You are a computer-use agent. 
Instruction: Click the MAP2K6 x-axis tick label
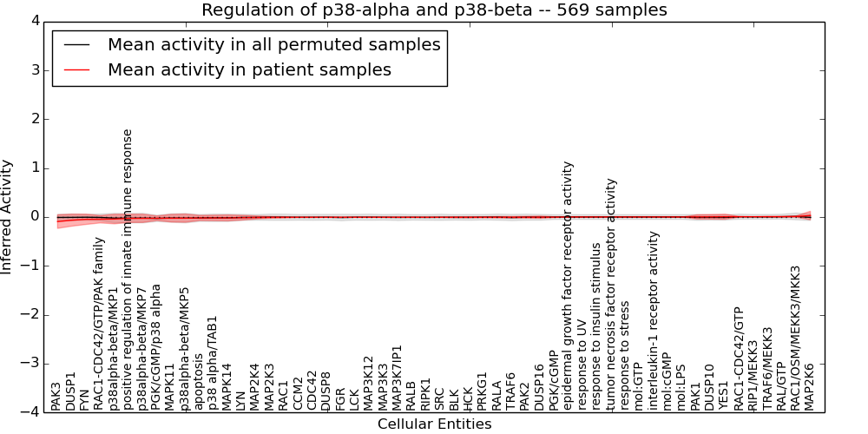click(810, 386)
